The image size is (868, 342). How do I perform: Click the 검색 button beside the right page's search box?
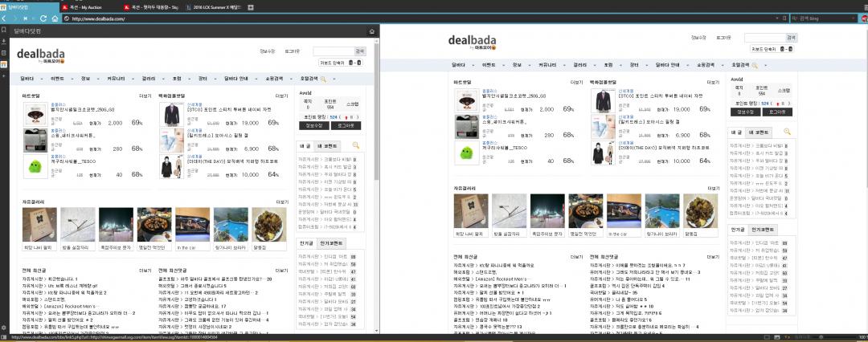point(791,37)
